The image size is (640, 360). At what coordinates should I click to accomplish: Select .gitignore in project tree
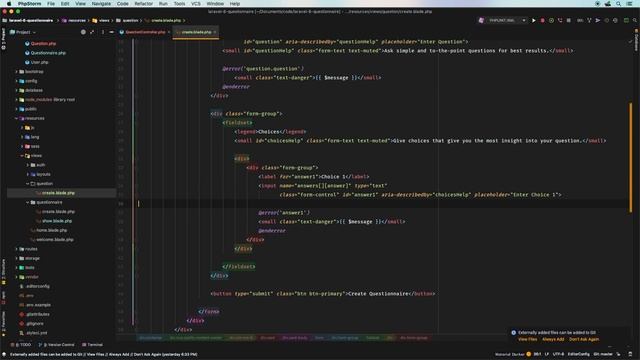[34, 324]
